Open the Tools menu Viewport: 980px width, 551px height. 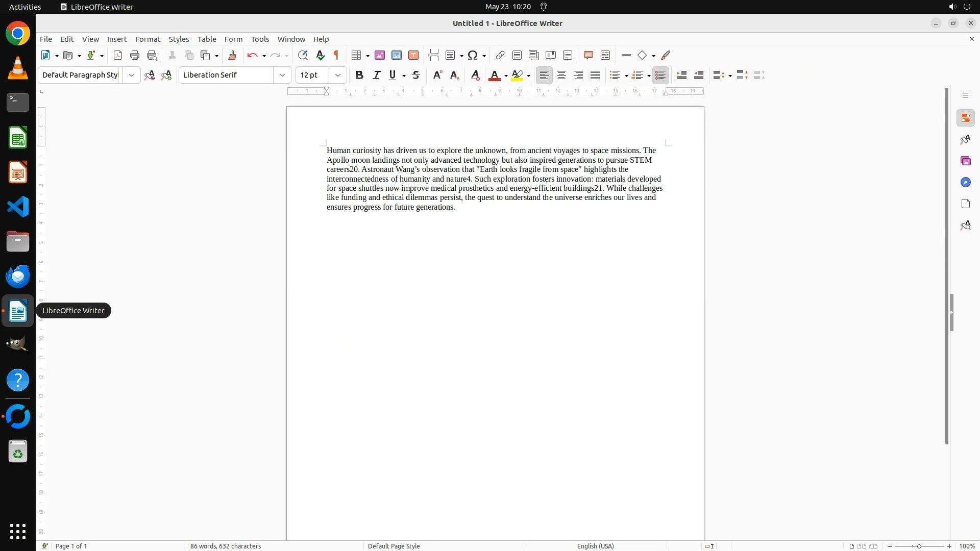click(x=260, y=39)
